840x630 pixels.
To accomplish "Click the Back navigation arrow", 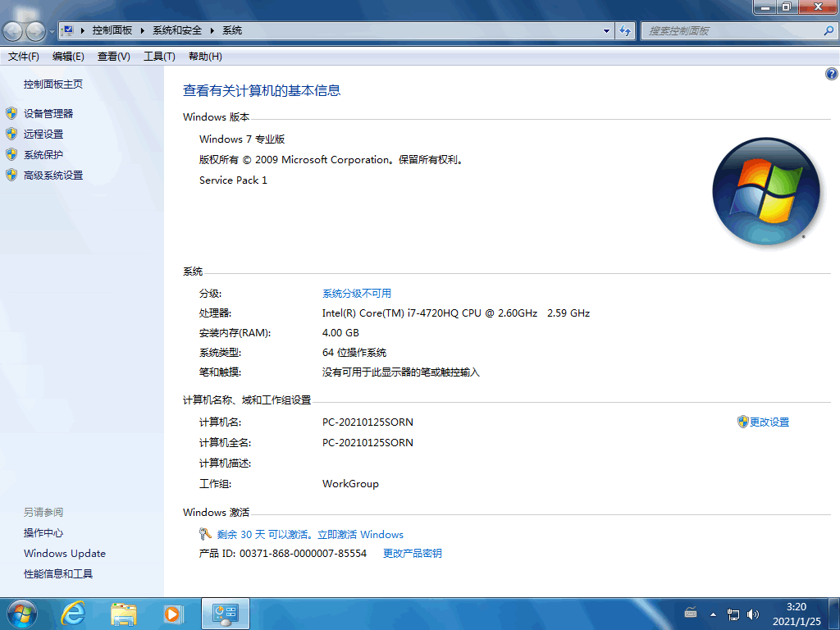I will tap(13, 31).
